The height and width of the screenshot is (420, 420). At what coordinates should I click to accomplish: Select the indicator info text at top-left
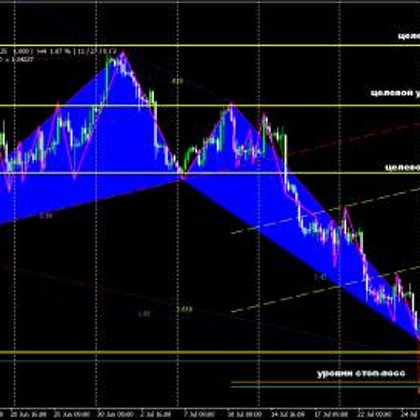[x=58, y=55]
